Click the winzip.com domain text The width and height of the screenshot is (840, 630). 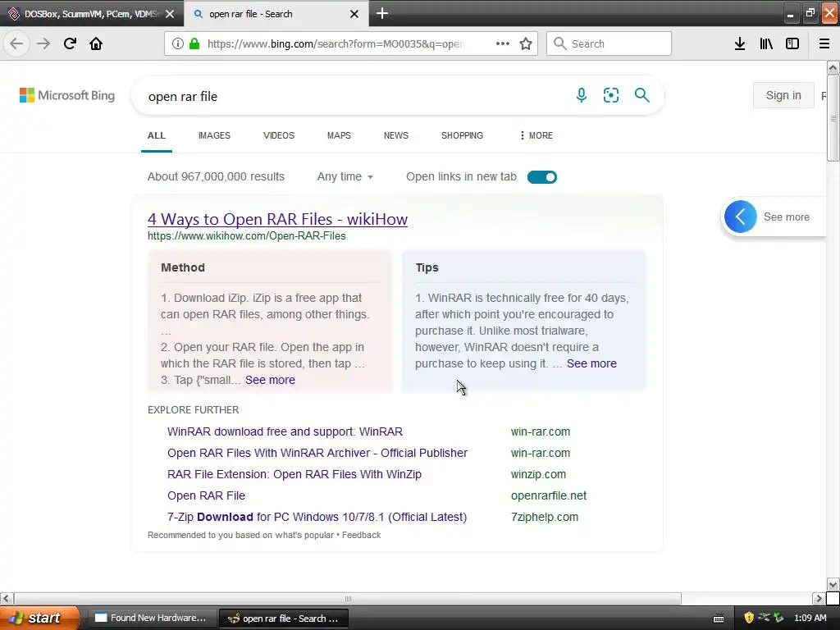coord(538,475)
